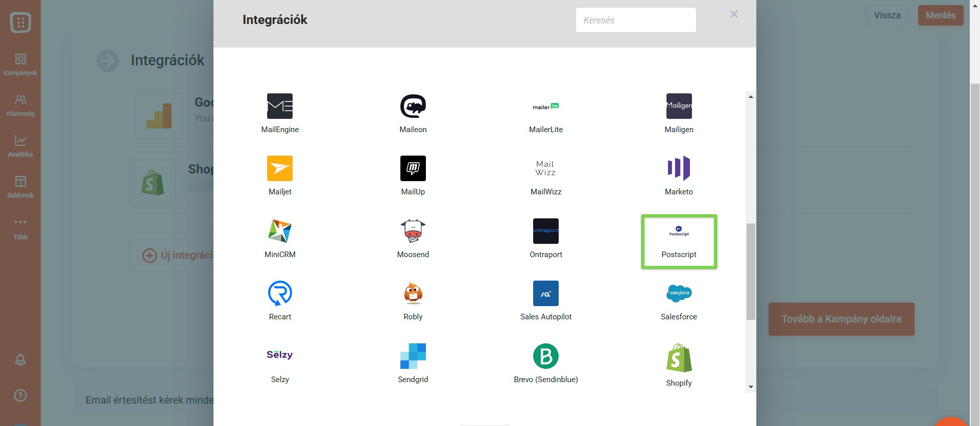This screenshot has height=426, width=980.
Task: Select the Selzy integration logo
Action: click(280, 355)
